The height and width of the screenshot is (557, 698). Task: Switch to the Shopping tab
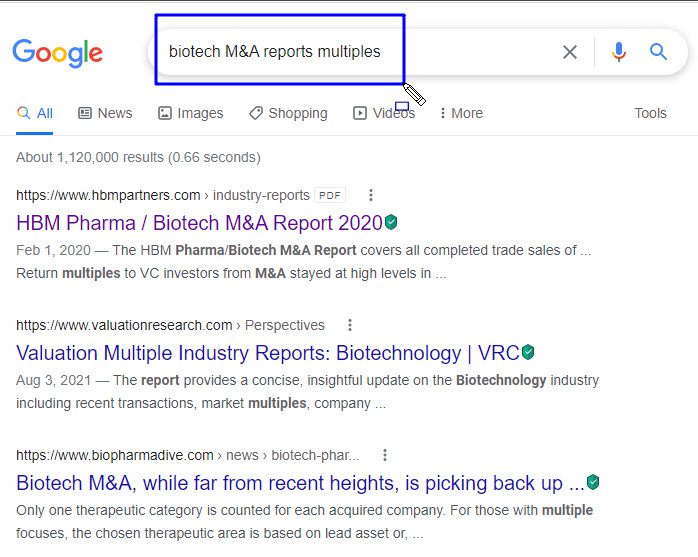(288, 113)
